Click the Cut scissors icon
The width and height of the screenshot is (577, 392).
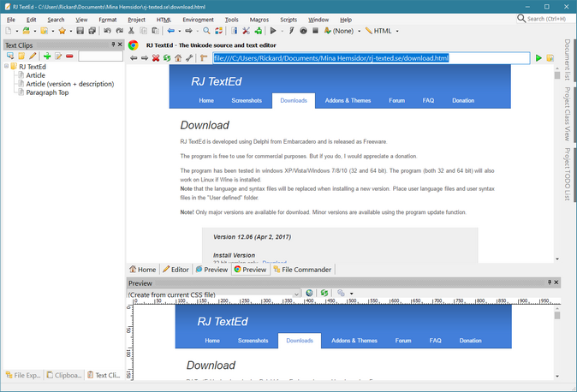[x=131, y=31]
